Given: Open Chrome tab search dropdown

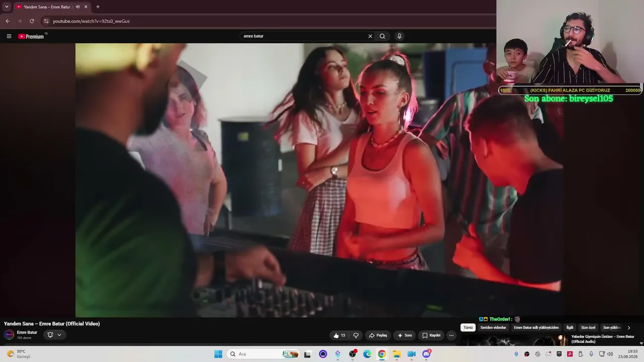Looking at the screenshot, I should [7, 7].
